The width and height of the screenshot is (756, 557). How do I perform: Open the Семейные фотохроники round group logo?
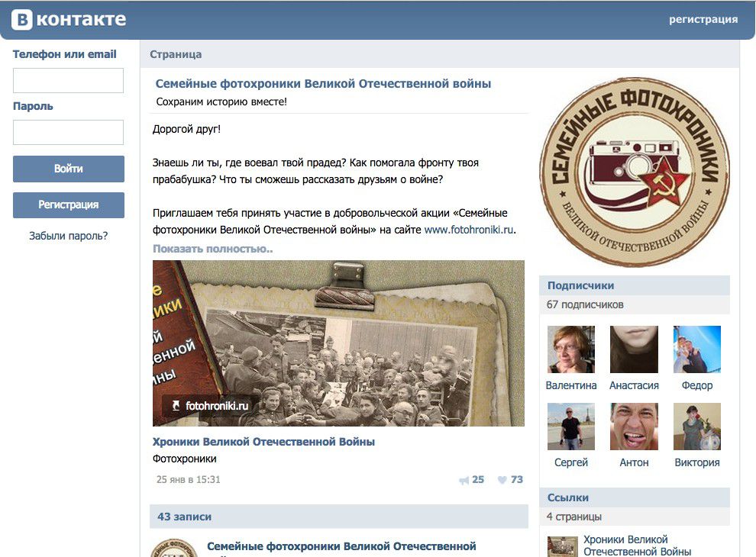(634, 172)
